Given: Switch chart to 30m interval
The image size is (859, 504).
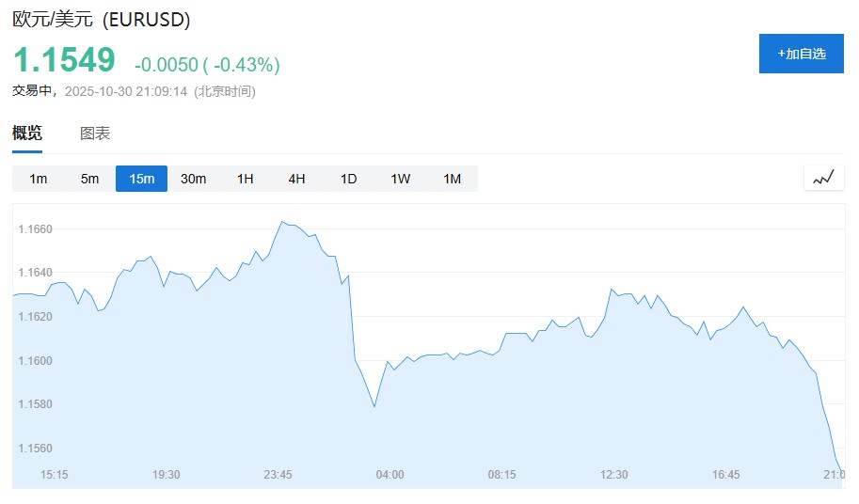Looking at the screenshot, I should 193,179.
